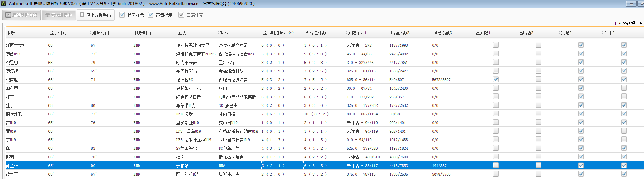Disable the 声音提示 checkbox

tap(151, 15)
